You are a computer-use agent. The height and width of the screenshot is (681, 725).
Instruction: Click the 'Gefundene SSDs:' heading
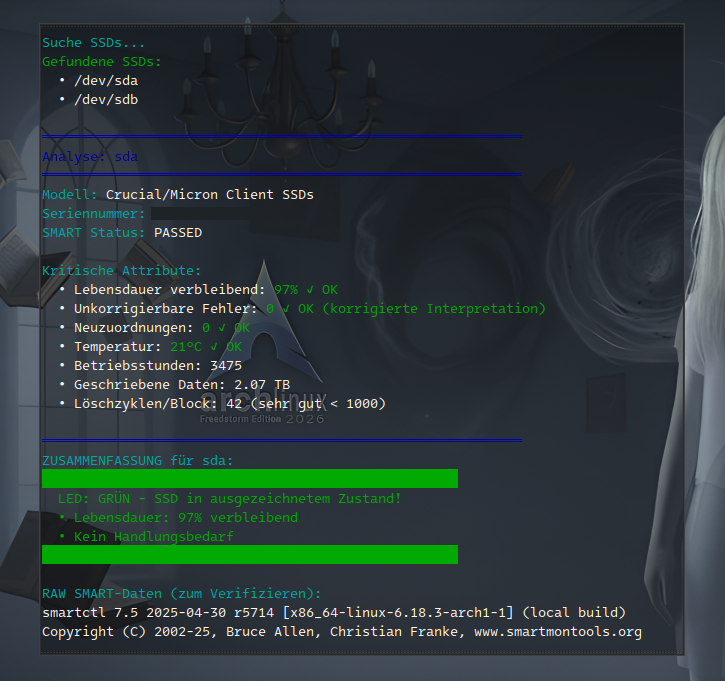click(102, 61)
